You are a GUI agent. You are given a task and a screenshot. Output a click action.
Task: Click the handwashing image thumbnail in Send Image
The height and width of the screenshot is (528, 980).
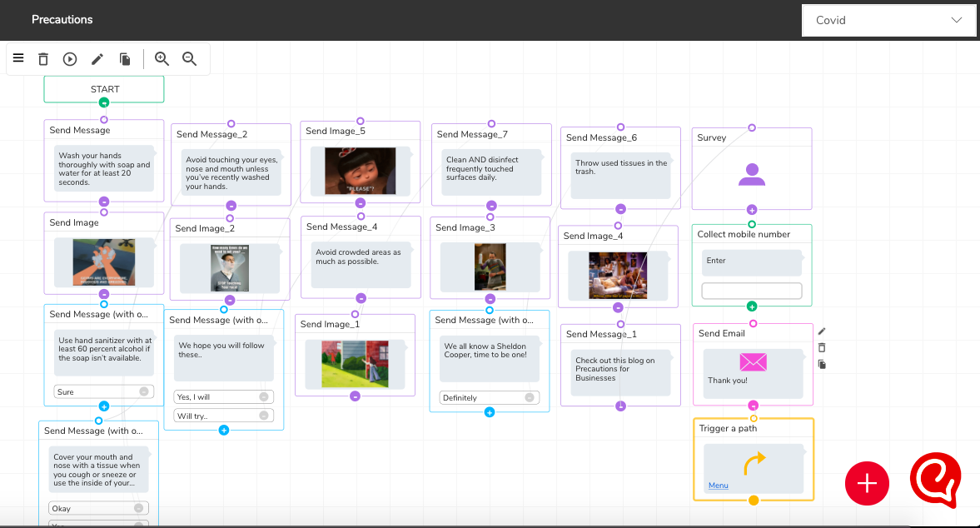pyautogui.click(x=104, y=262)
